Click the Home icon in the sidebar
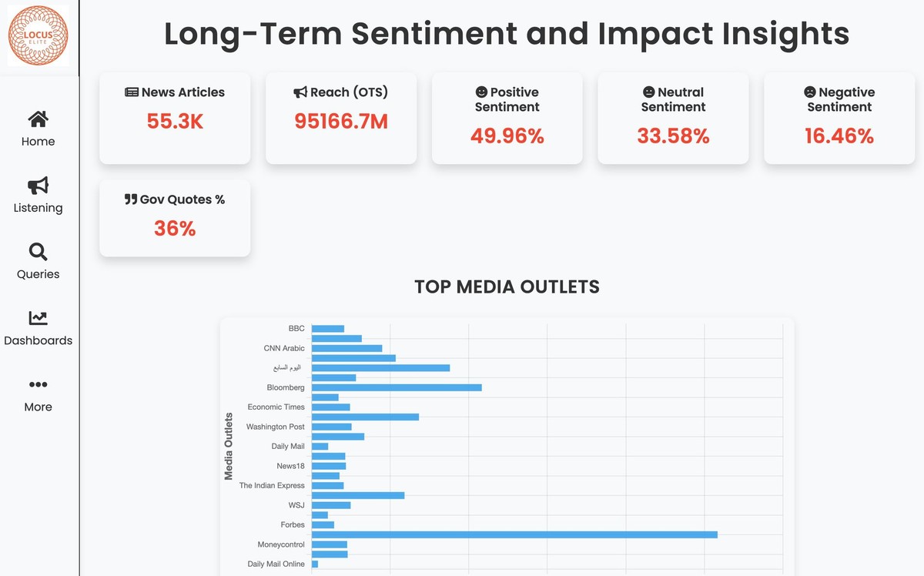This screenshot has width=924, height=576. pyautogui.click(x=37, y=119)
